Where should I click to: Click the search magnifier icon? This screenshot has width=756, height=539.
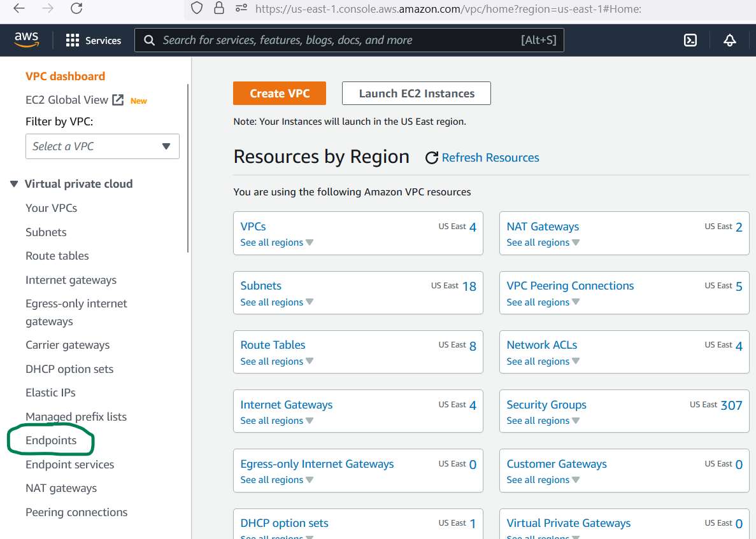click(150, 41)
